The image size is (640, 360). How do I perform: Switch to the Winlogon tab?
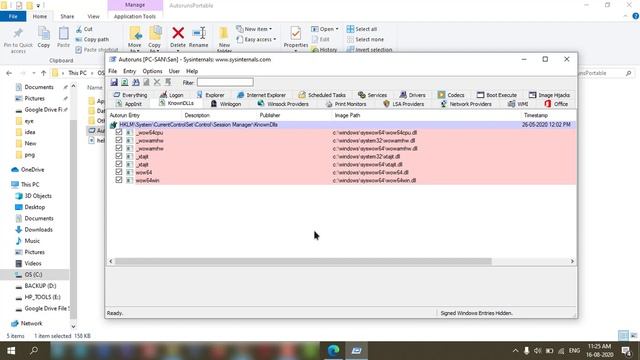point(226,104)
